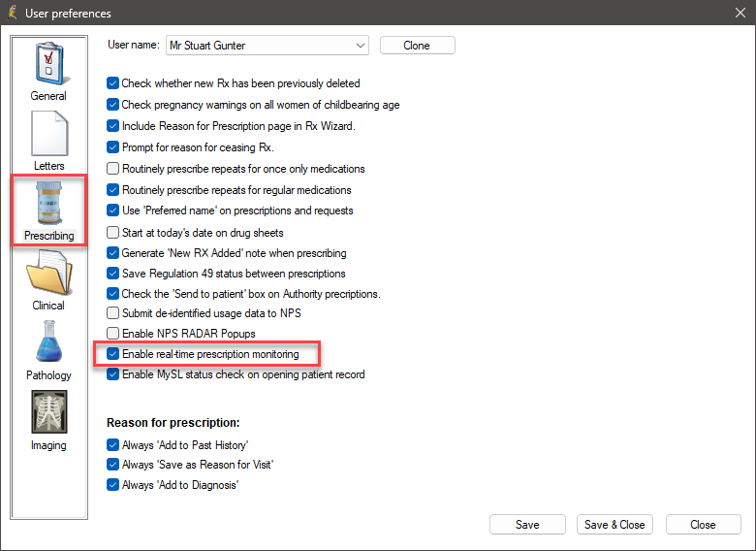Enable NPS RADAR Popups checkbox
Image resolution: width=756 pixels, height=551 pixels.
(113, 333)
